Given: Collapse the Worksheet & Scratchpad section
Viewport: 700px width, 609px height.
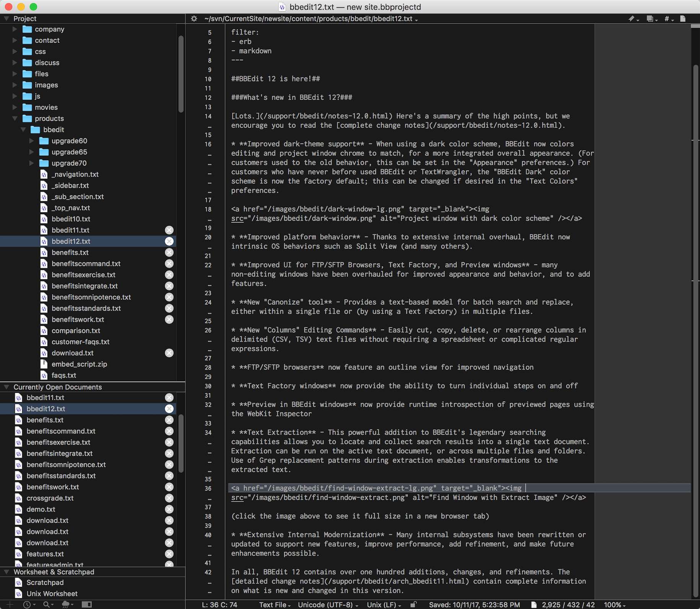Looking at the screenshot, I should tap(6, 572).
